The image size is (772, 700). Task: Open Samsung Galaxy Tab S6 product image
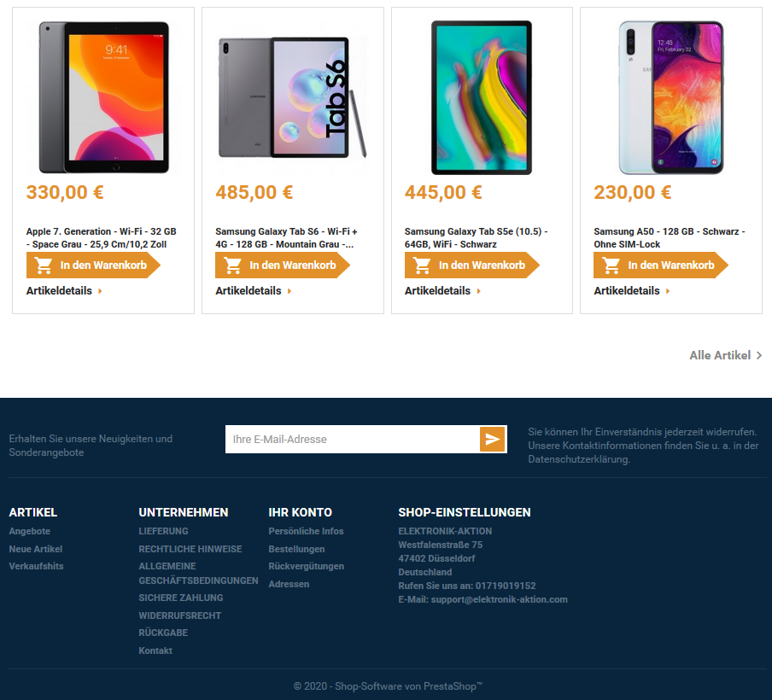[x=292, y=97]
